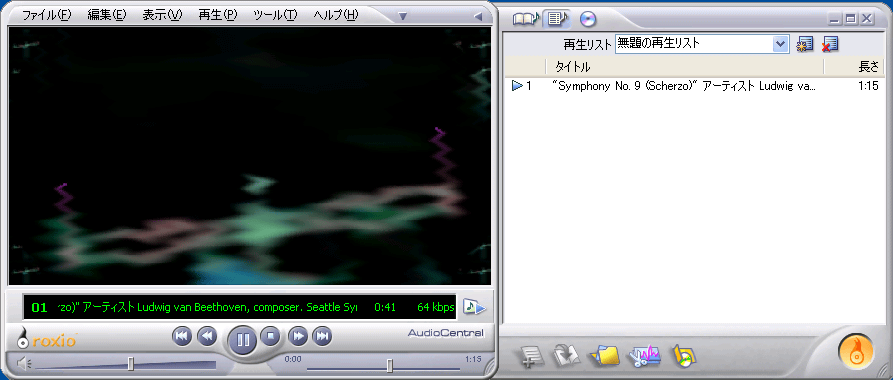Open the 編集(E) menu
The image size is (893, 380).
click(106, 15)
